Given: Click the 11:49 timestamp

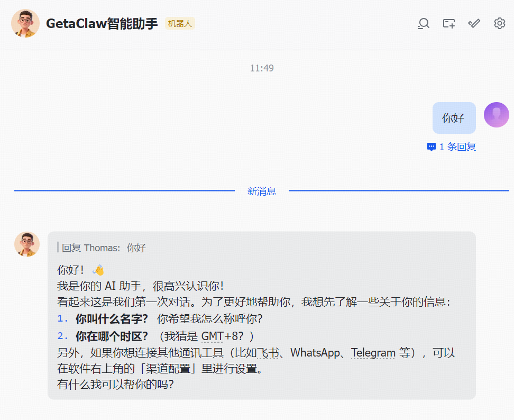Looking at the screenshot, I should pyautogui.click(x=262, y=68).
